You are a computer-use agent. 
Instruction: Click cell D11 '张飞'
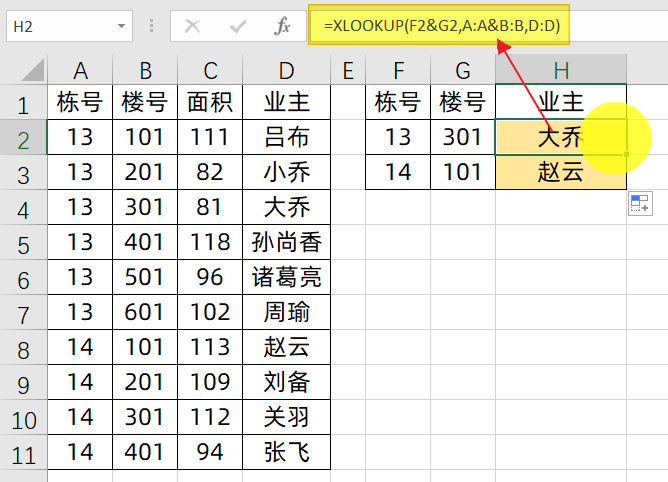coord(286,452)
